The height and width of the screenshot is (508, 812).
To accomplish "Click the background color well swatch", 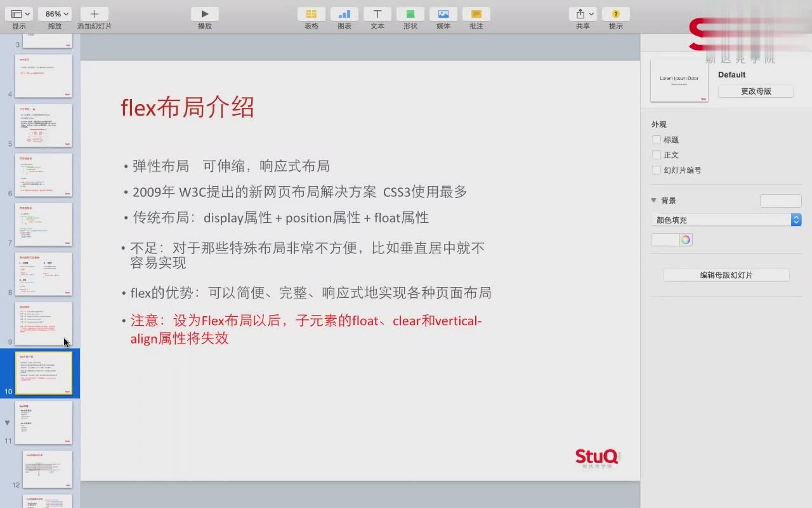I will [665, 239].
